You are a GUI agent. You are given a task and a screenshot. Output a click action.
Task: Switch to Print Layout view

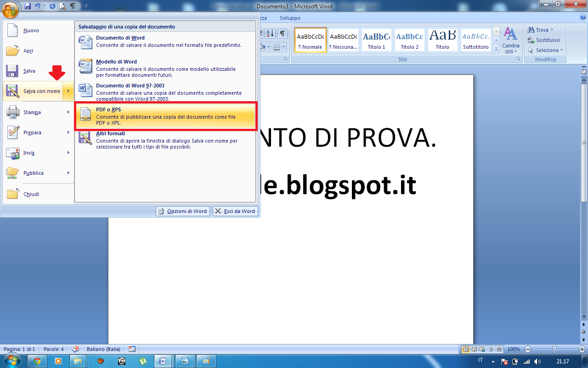pyautogui.click(x=466, y=349)
